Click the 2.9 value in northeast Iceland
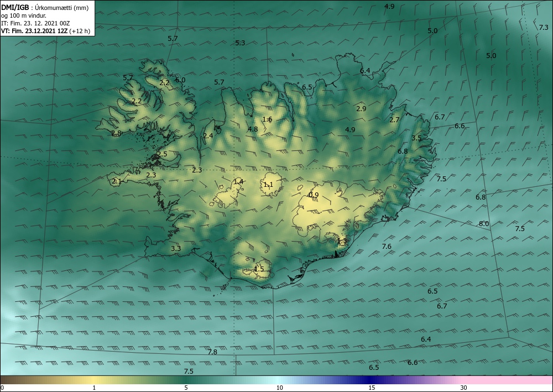553x392 pixels. click(x=361, y=108)
